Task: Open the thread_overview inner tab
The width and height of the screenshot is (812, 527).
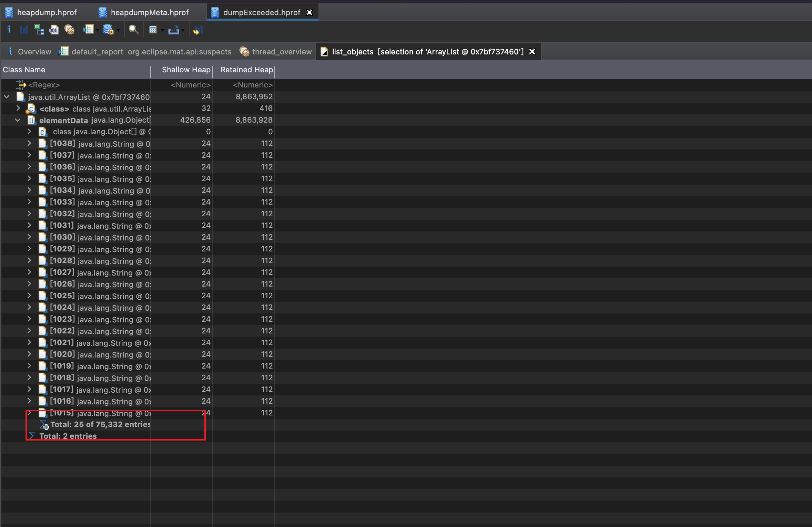Action: coord(276,52)
